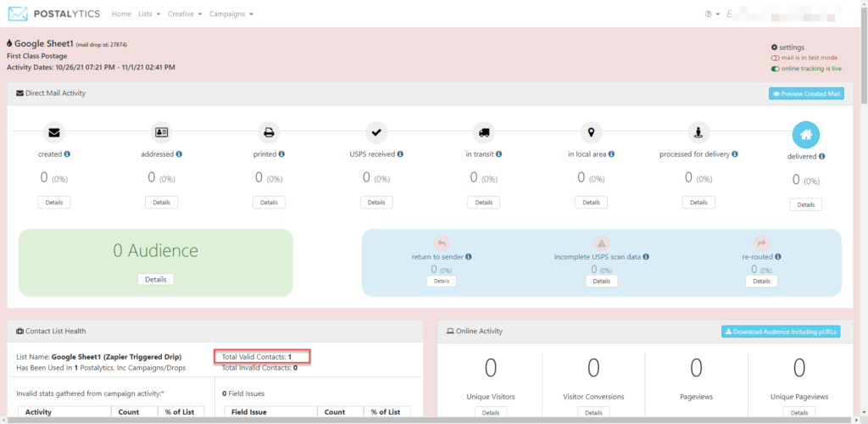Open Details under incomplete USPS scan data
The height and width of the screenshot is (424, 868).
click(x=602, y=282)
